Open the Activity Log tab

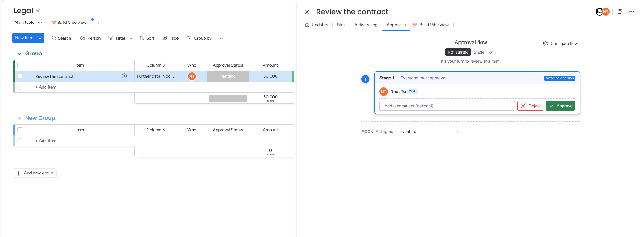coord(366,25)
